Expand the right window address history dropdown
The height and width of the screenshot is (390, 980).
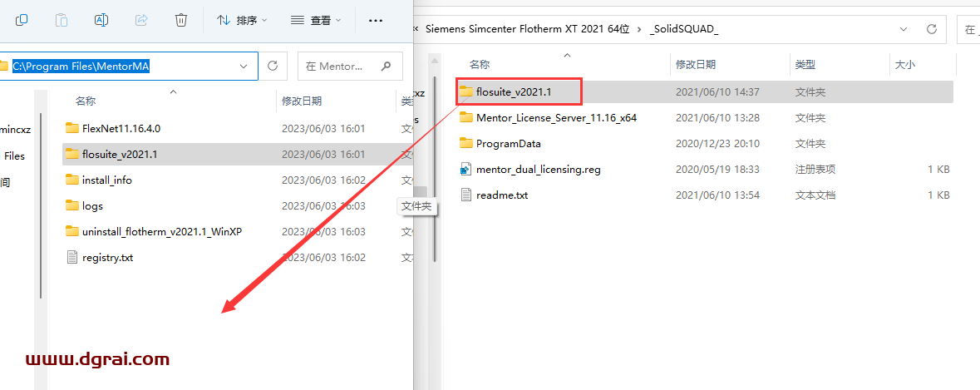click(x=904, y=29)
